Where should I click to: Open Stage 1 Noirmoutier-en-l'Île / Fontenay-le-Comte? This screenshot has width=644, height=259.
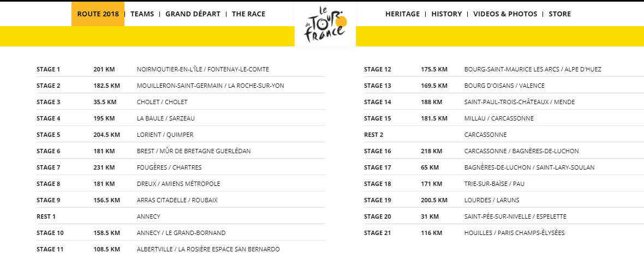(x=181, y=69)
